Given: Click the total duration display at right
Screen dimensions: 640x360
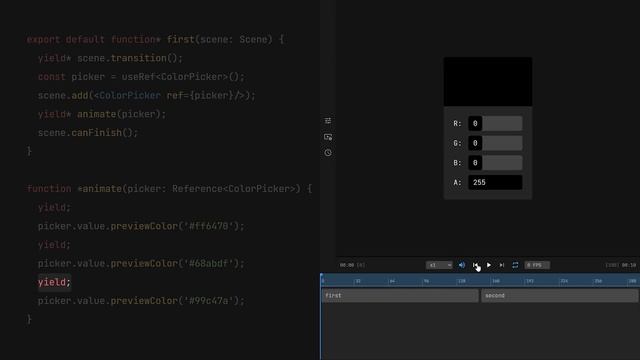Looking at the screenshot, I should [x=621, y=265].
